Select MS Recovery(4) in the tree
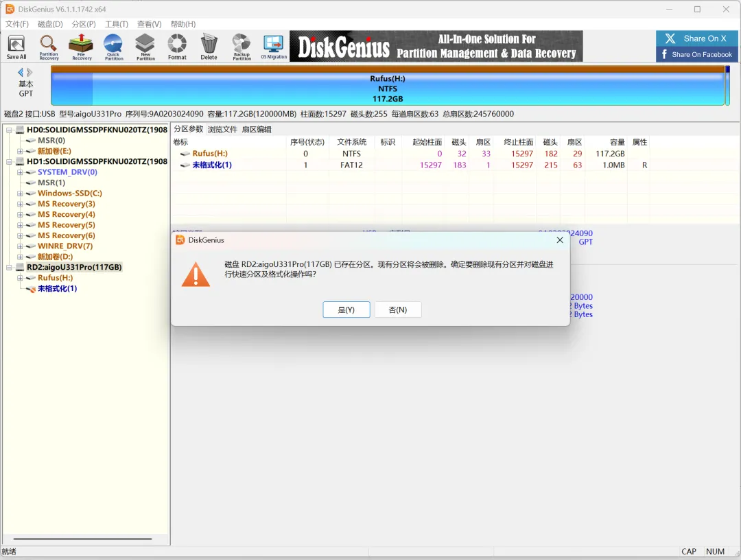Image resolution: width=741 pixels, height=560 pixels. pyautogui.click(x=66, y=214)
